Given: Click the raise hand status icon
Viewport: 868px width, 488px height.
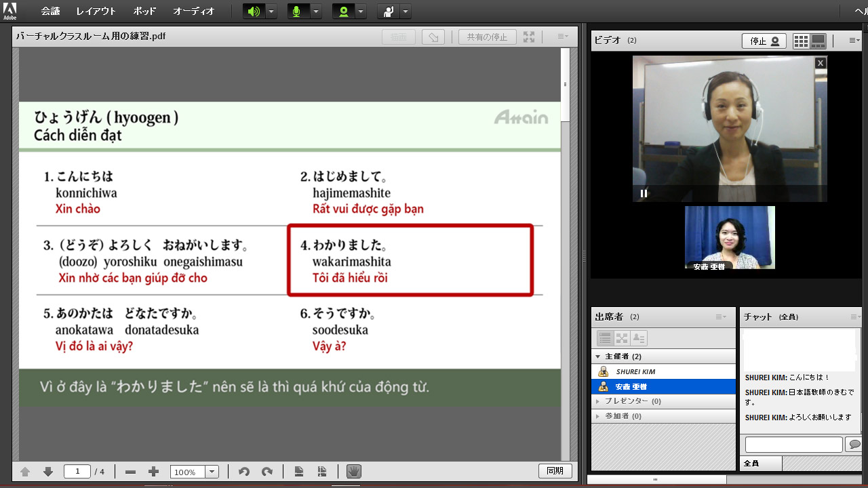Looking at the screenshot, I should (x=388, y=12).
